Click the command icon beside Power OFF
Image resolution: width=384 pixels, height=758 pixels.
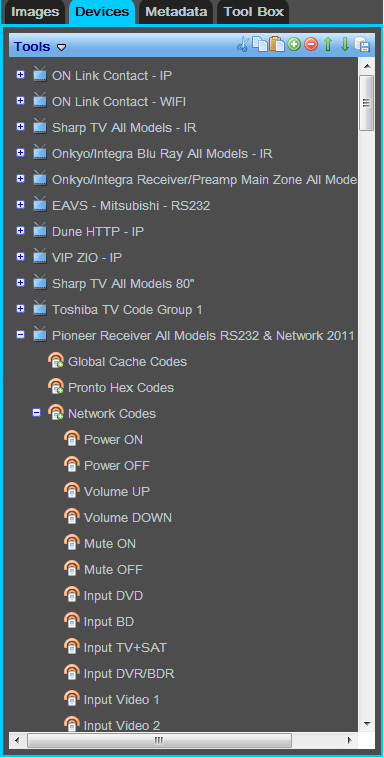click(72, 465)
